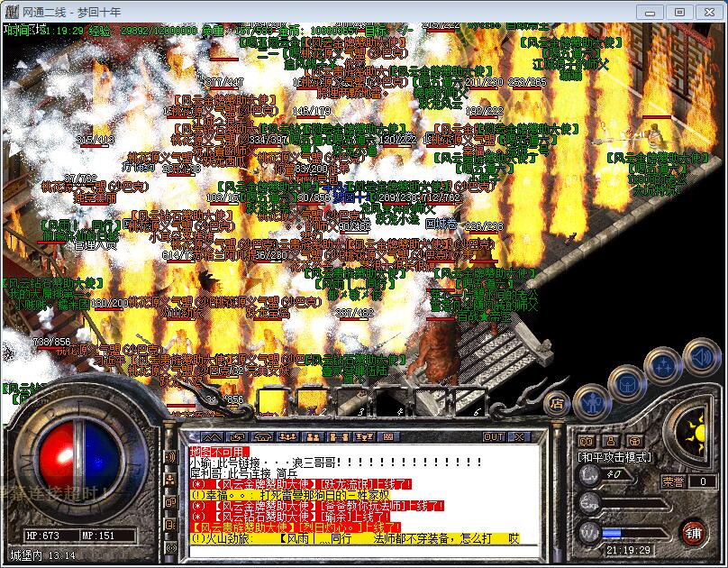The height and width of the screenshot is (568, 728).
Task: Click the 荣誉 honor label
Action: (673, 481)
